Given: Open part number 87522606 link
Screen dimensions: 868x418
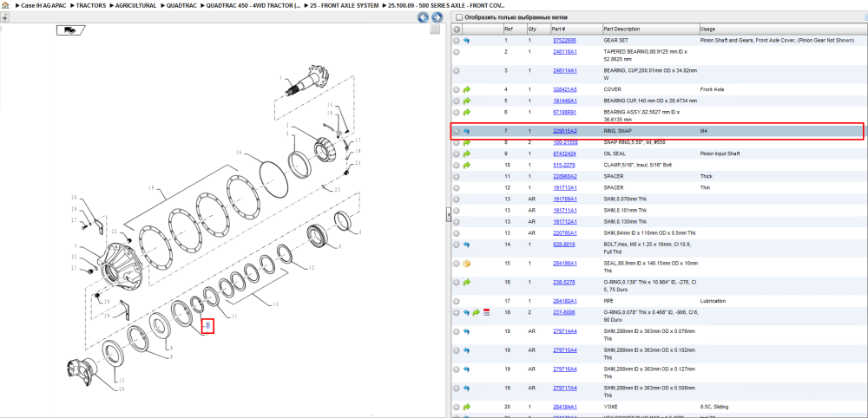Looking at the screenshot, I should coord(564,41).
